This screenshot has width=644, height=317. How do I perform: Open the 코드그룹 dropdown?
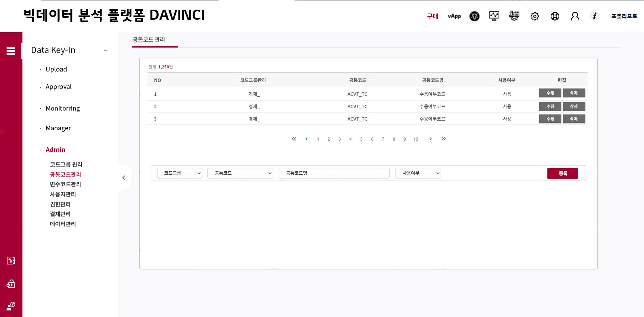[180, 173]
